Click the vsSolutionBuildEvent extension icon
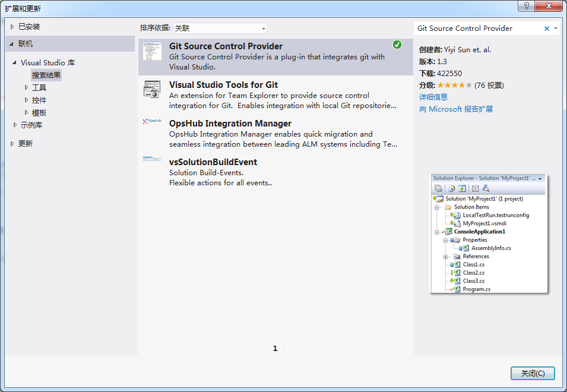 coord(152,159)
